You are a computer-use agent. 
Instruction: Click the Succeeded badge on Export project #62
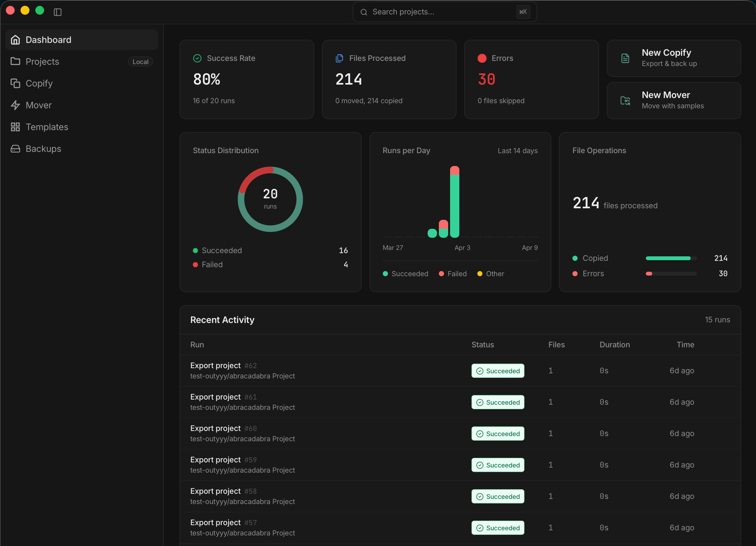coord(498,370)
